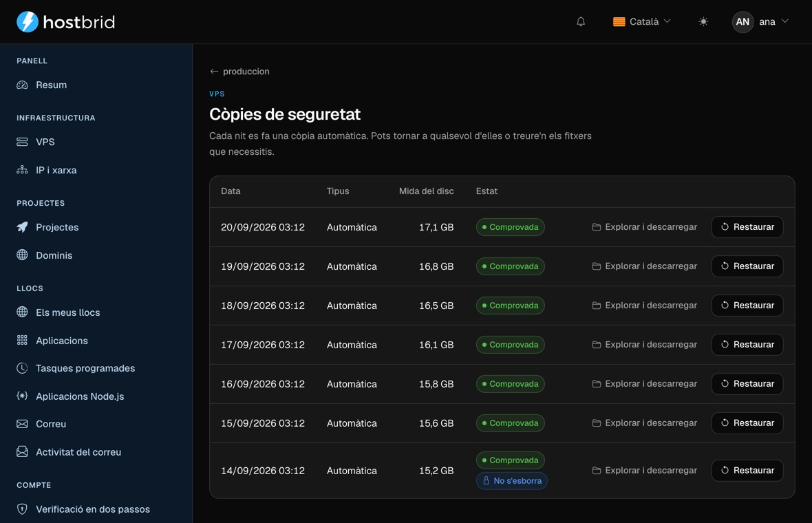The height and width of the screenshot is (523, 812).
Task: Open the notifications bell
Action: [x=581, y=22]
